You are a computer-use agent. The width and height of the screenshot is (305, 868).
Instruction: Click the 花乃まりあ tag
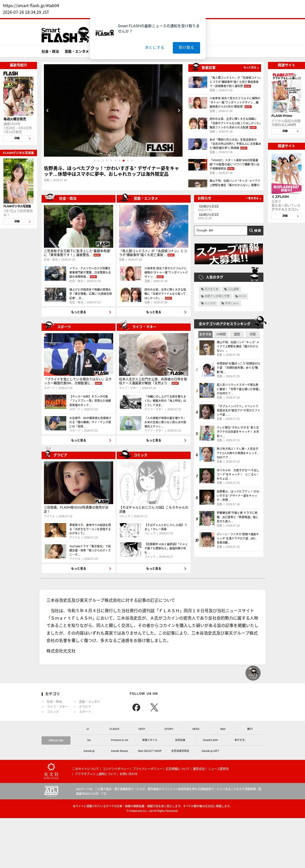point(209,289)
